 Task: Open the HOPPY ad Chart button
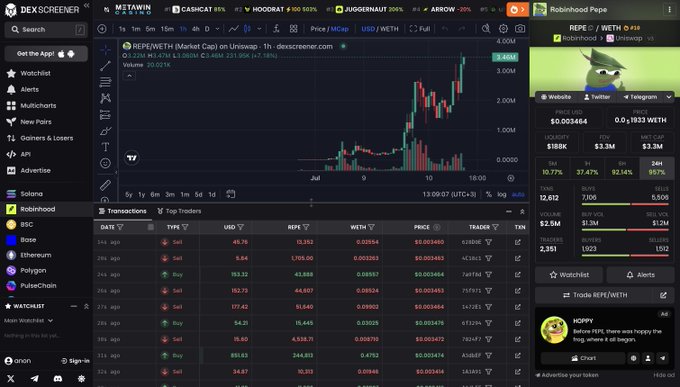click(583, 358)
